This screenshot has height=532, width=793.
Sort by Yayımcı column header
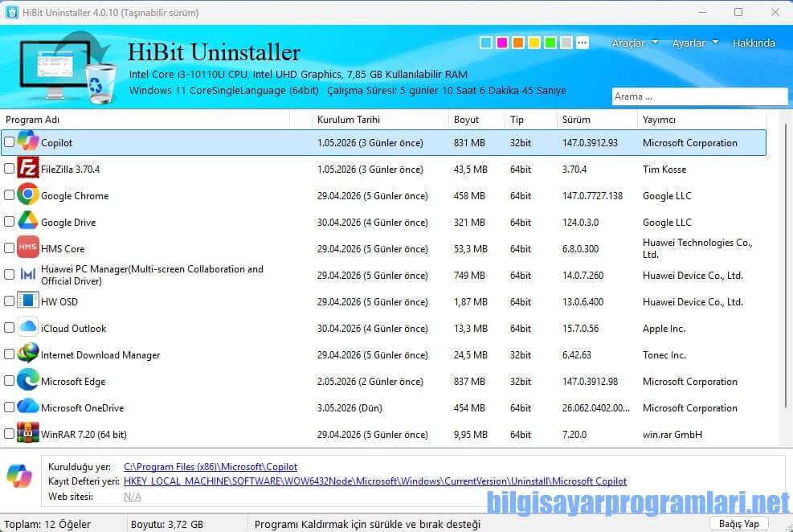(x=701, y=120)
